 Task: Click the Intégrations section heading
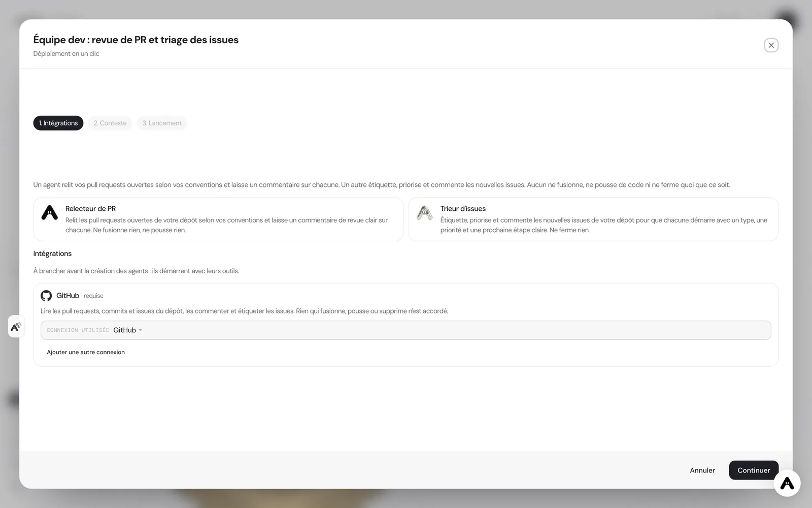[52, 253]
